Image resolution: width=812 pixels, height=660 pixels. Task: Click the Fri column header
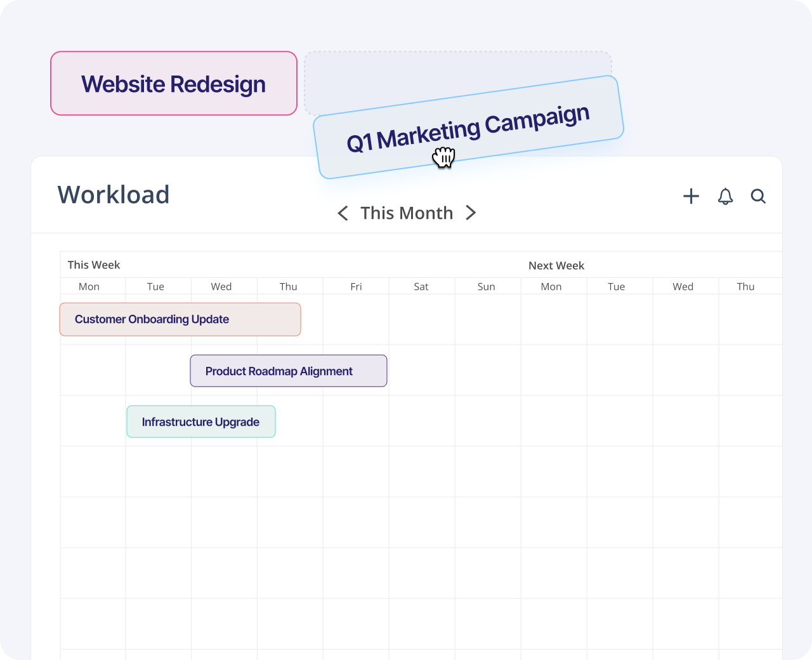[x=356, y=286]
